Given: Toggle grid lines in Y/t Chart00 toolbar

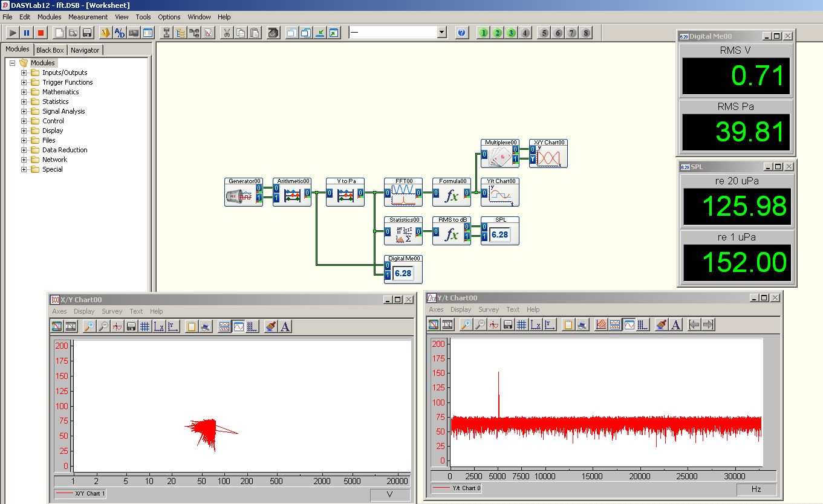Looking at the screenshot, I should pos(521,325).
